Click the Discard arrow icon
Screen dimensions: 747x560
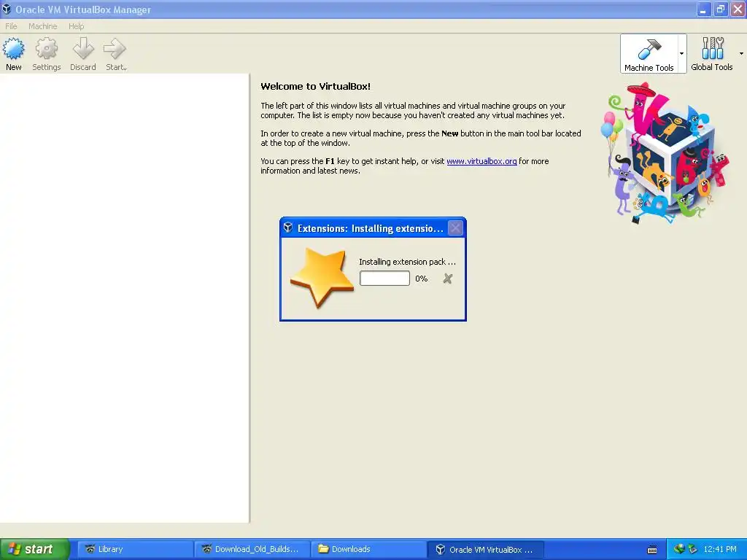point(83,49)
